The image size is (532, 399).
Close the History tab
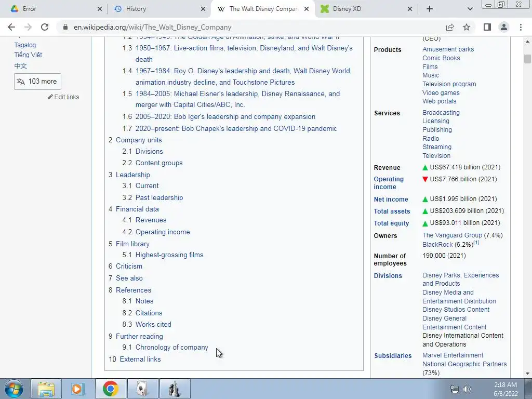pos(203,9)
